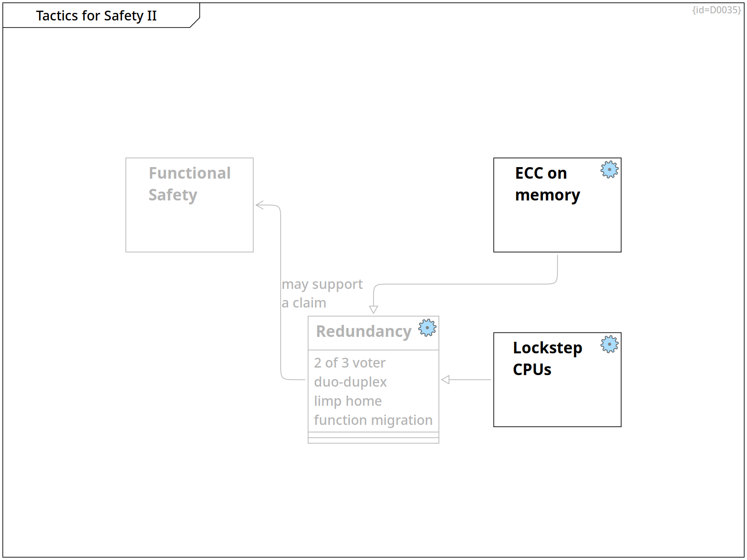The image size is (747, 560).
Task: Click the gear icon on Redundancy block
Action: tap(427, 328)
